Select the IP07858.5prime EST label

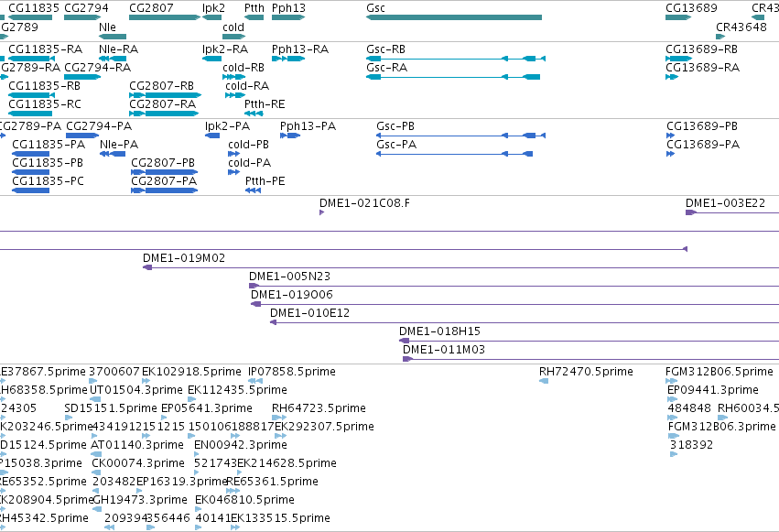(x=292, y=372)
